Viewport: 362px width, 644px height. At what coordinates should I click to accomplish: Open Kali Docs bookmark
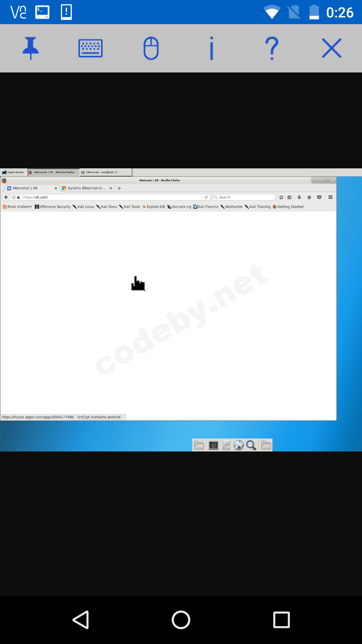click(x=107, y=207)
